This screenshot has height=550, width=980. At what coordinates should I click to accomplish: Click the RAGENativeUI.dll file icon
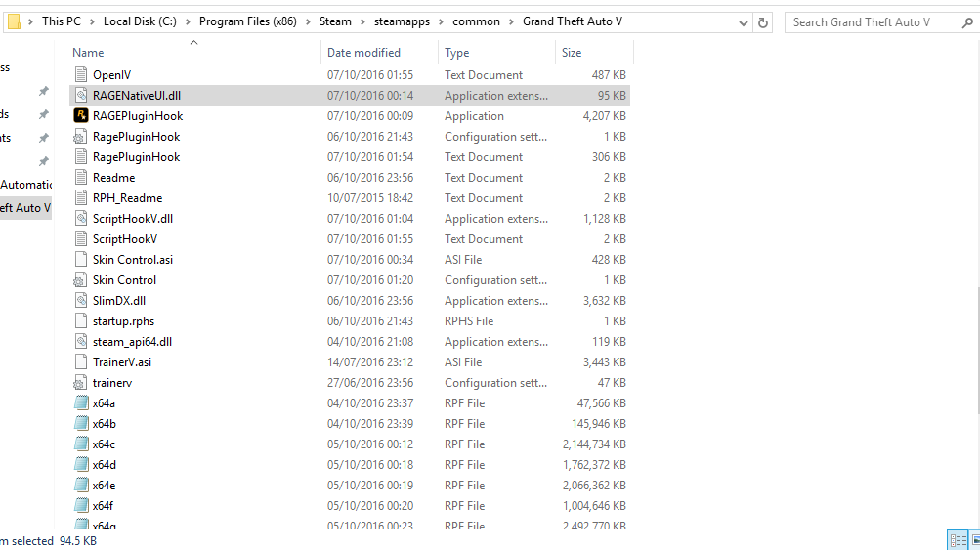coord(81,96)
